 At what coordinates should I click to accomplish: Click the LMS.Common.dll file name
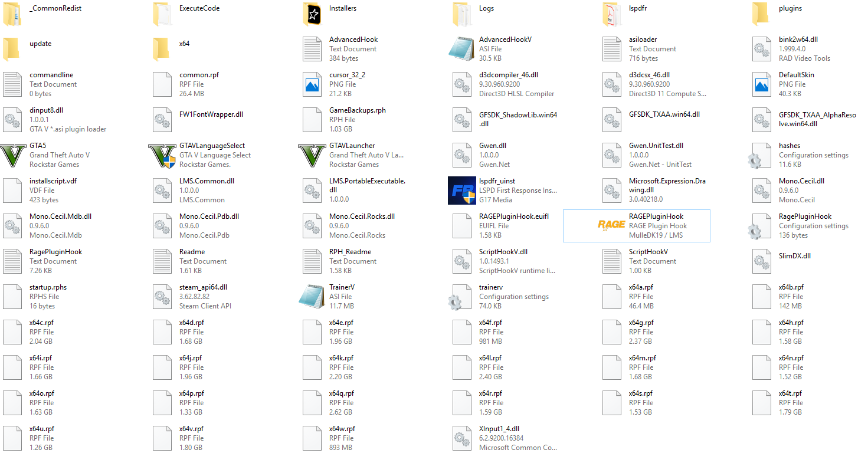point(207,181)
